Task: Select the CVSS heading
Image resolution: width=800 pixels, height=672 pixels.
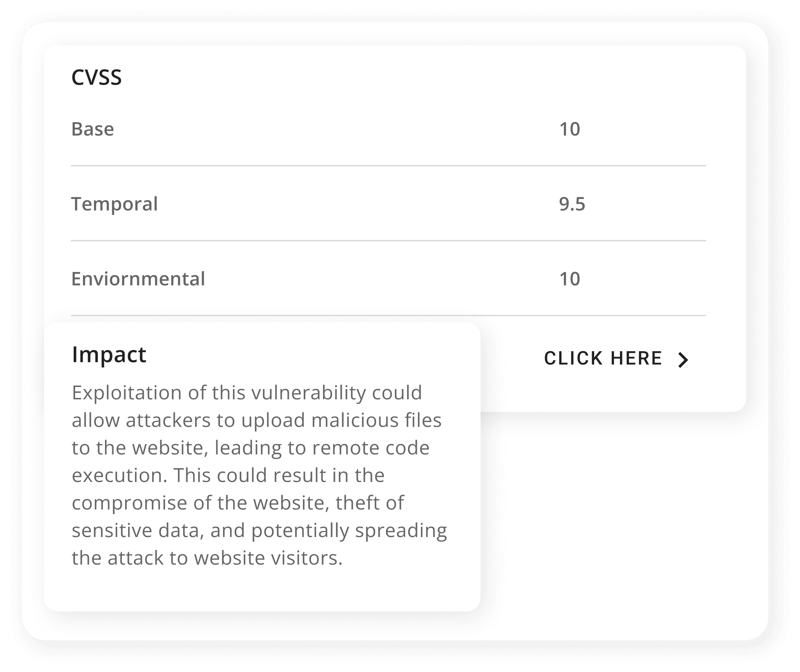Action: pos(96,77)
